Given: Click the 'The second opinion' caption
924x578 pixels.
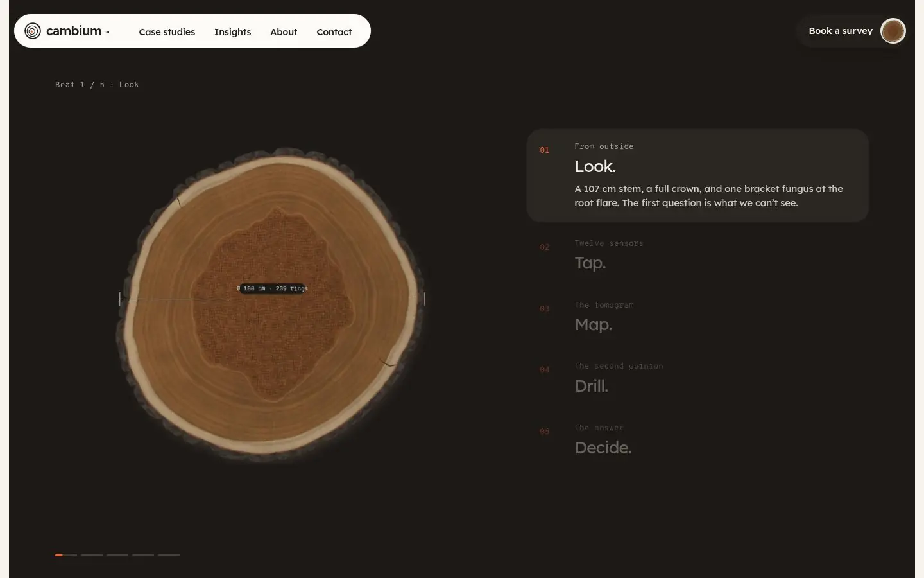Looking at the screenshot, I should tap(619, 366).
